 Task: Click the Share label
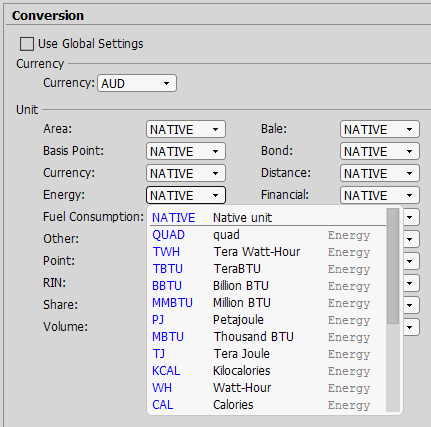point(60,305)
